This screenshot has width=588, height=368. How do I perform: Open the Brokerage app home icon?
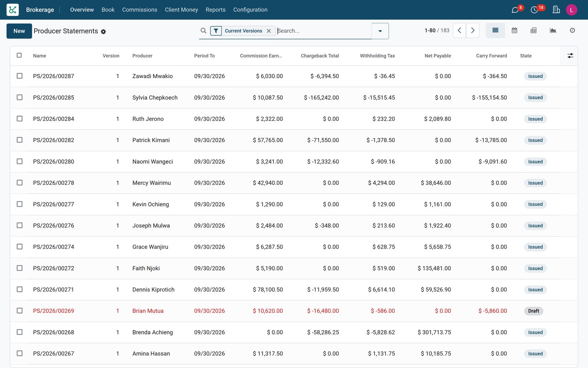(x=12, y=10)
